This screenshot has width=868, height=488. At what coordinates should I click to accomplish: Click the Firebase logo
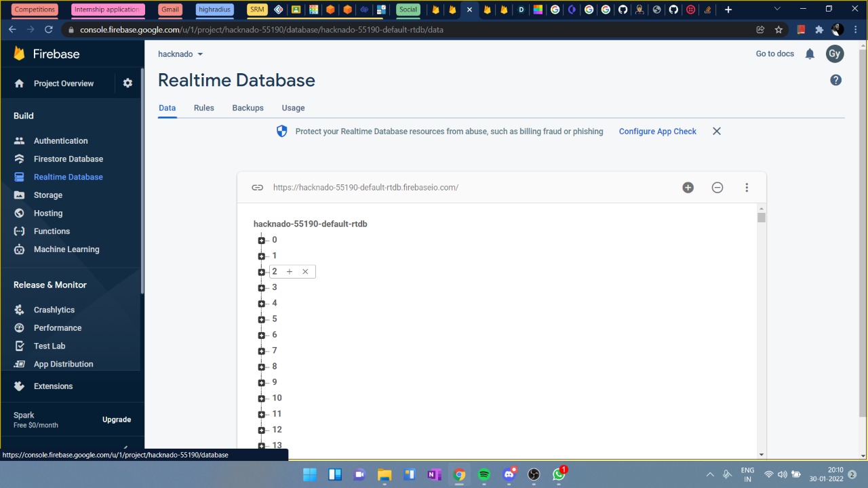[47, 54]
